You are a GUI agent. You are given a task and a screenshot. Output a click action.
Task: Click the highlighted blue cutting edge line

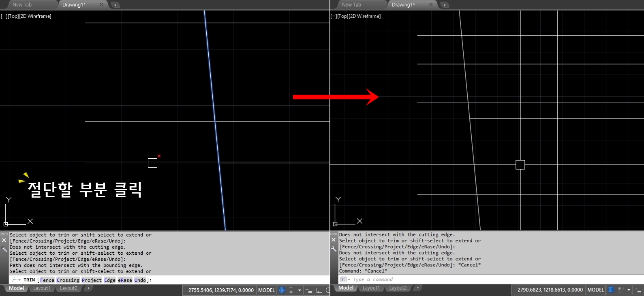[215, 121]
